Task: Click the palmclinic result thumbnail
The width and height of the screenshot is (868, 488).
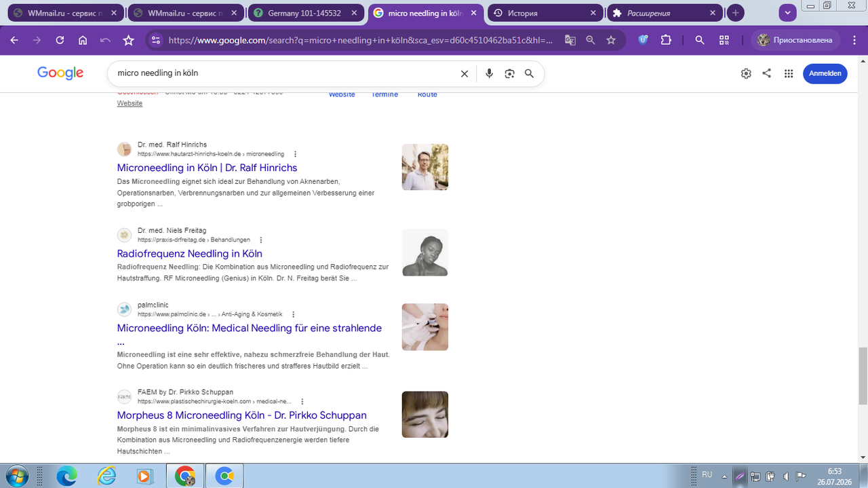Action: (425, 326)
